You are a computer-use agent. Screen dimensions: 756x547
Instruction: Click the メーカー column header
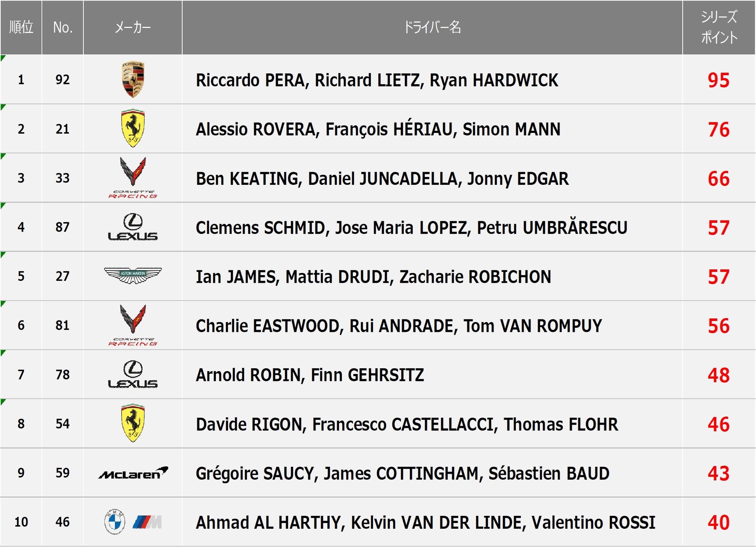click(x=133, y=28)
